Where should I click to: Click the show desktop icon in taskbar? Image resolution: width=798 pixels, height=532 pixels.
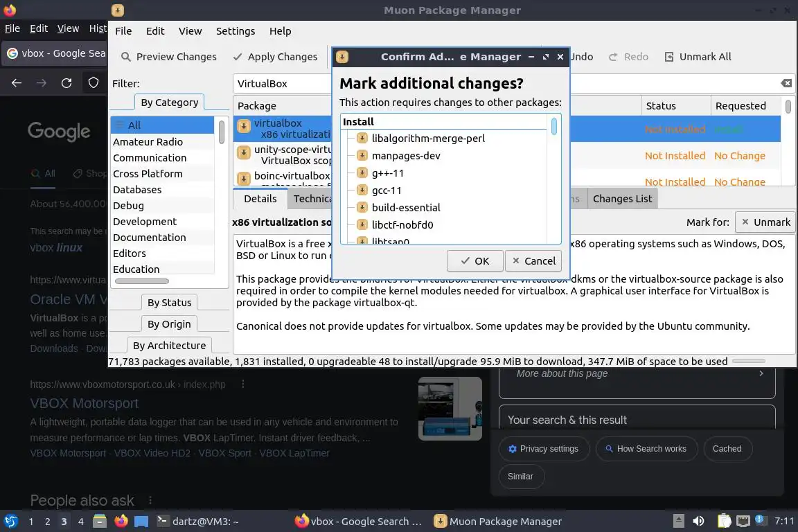(x=141, y=522)
